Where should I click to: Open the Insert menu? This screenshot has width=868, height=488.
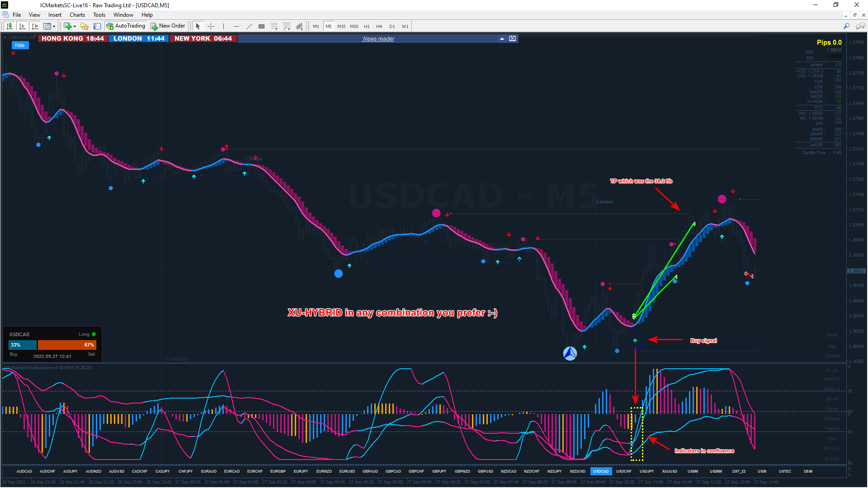click(55, 15)
